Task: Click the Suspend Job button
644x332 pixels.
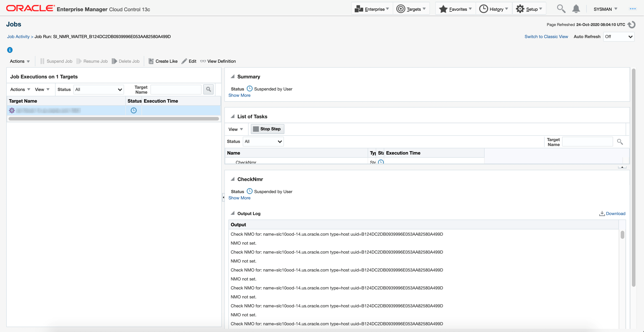Action: (x=56, y=61)
